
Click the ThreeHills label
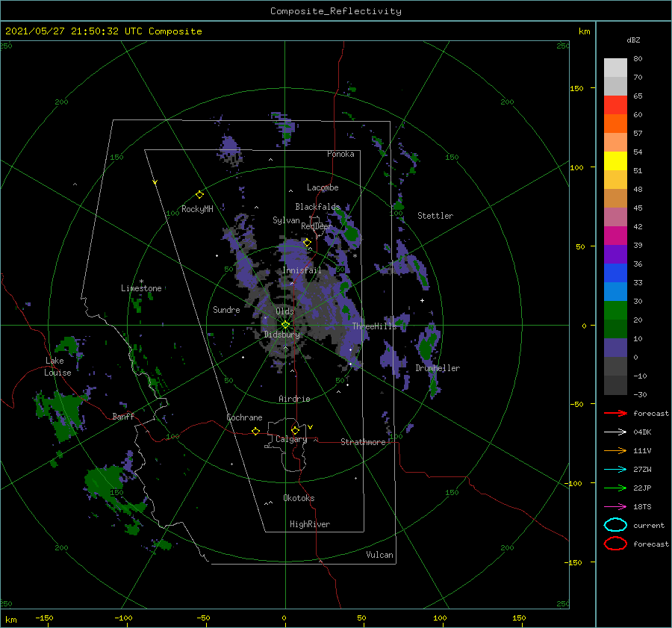pos(375,326)
